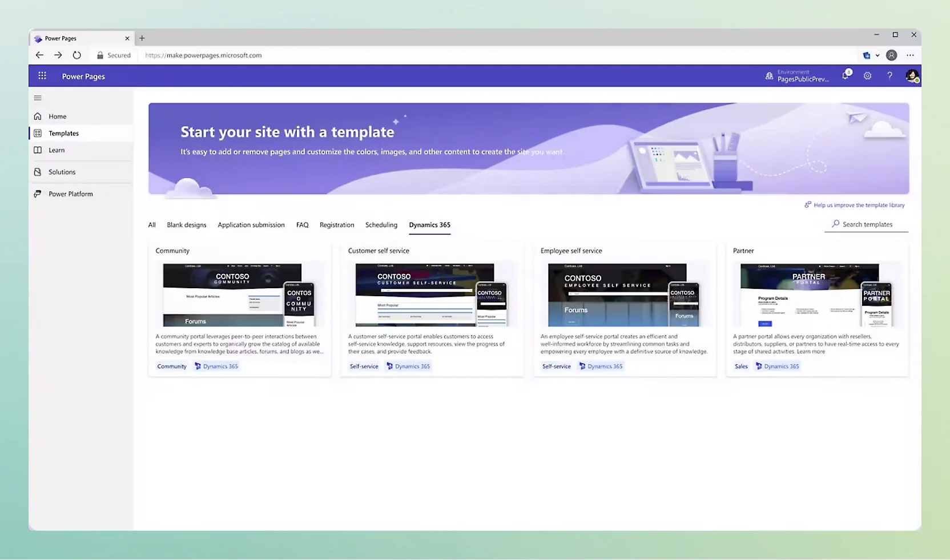The image size is (950, 560).
Task: Click the Power Platform icon
Action: pyautogui.click(x=38, y=194)
